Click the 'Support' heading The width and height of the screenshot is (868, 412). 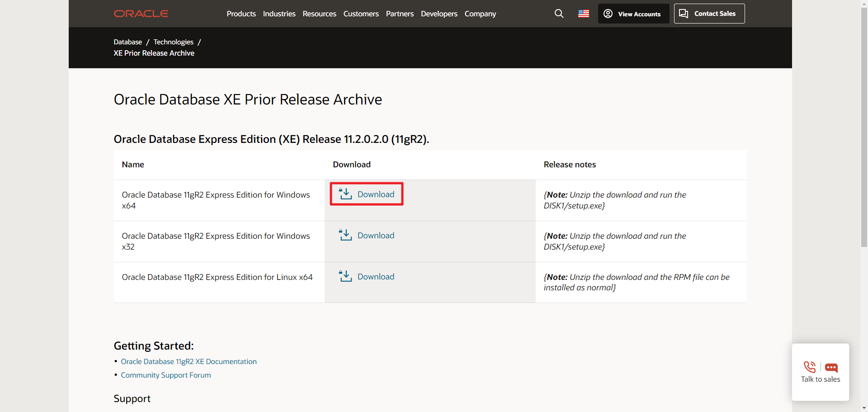[x=132, y=398]
